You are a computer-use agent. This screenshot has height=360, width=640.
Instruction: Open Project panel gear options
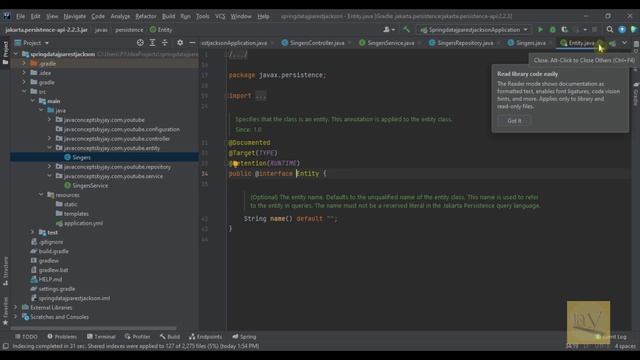coord(180,42)
